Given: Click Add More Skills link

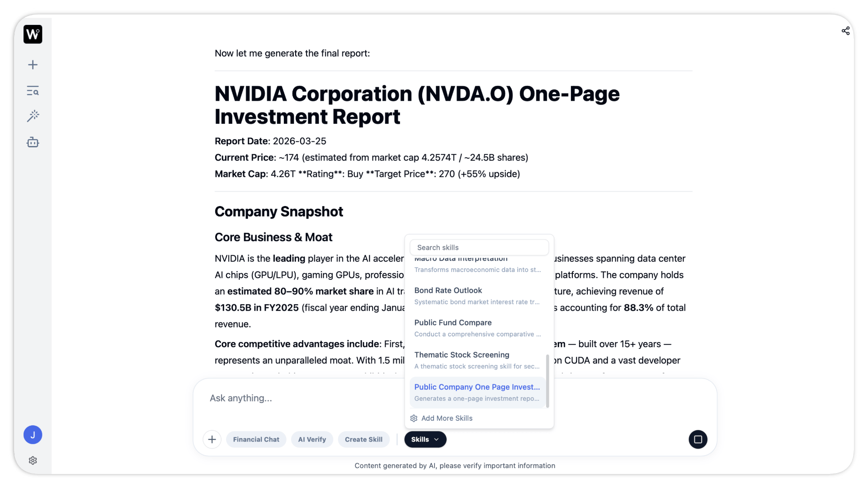Looking at the screenshot, I should point(447,418).
